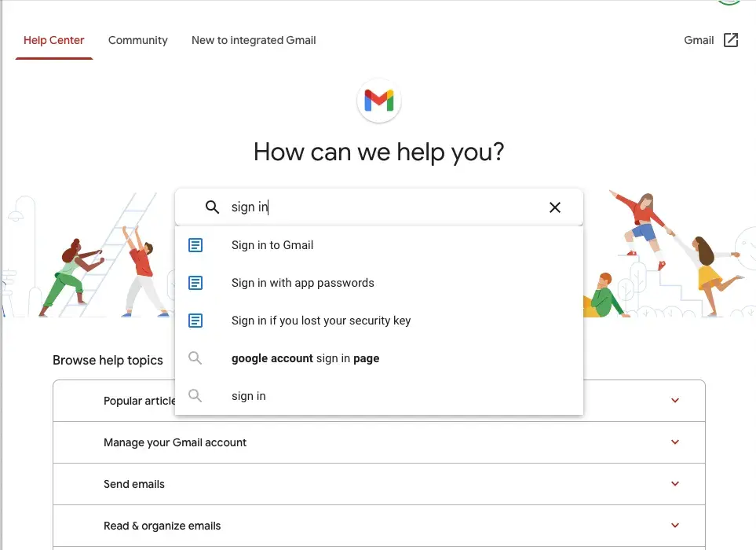Screen dimensions: 756x550
Task: Click the article icon beside Sign in with app passwords
Action: coord(195,283)
